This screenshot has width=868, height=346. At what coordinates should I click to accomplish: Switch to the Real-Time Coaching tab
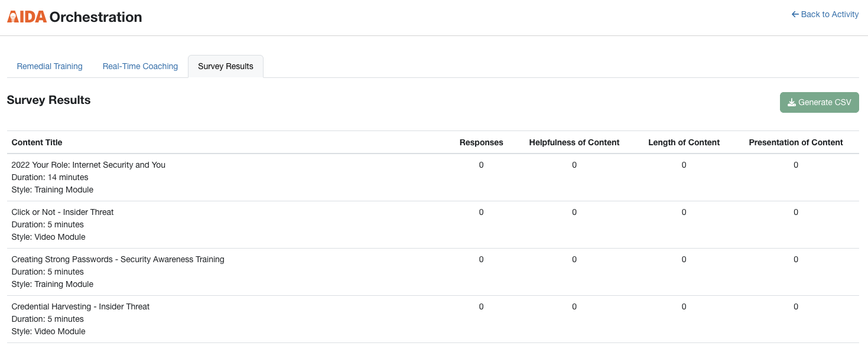pos(140,66)
